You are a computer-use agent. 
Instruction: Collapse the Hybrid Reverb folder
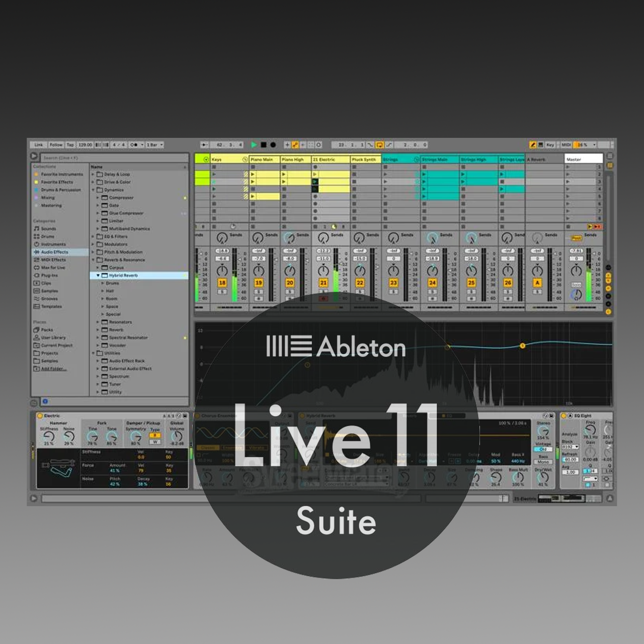98,276
